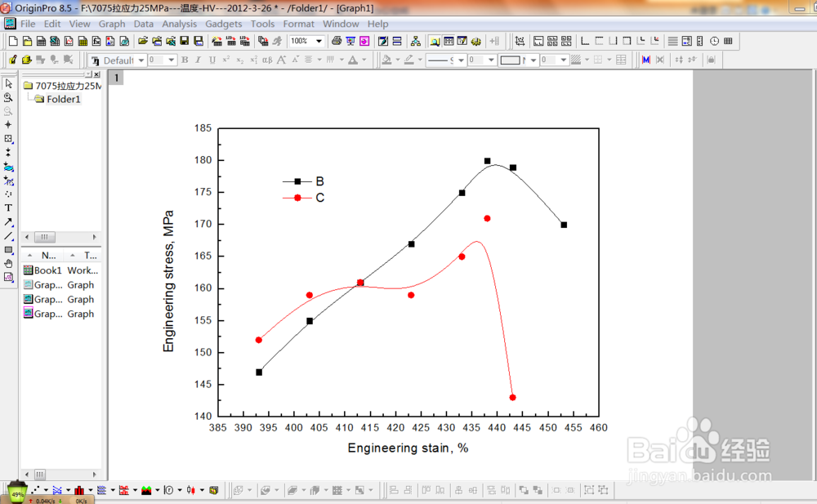Open the Graph menu
The width and height of the screenshot is (817, 504).
[x=112, y=24]
